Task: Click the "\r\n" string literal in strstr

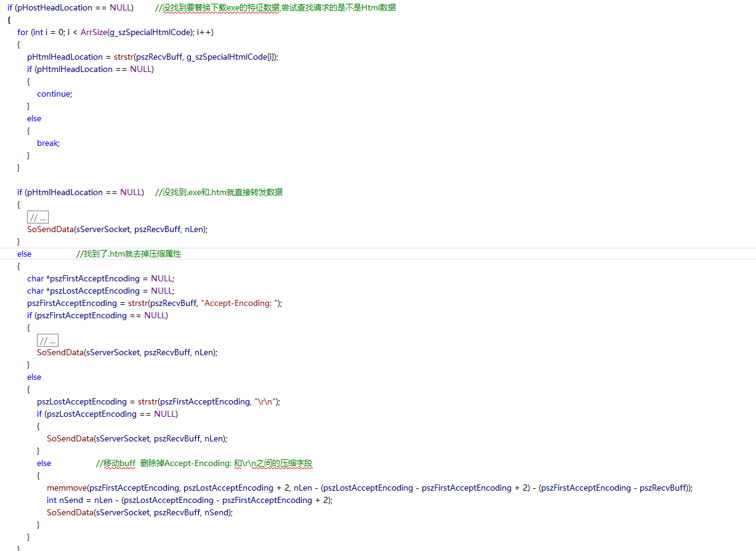Action: [266, 401]
